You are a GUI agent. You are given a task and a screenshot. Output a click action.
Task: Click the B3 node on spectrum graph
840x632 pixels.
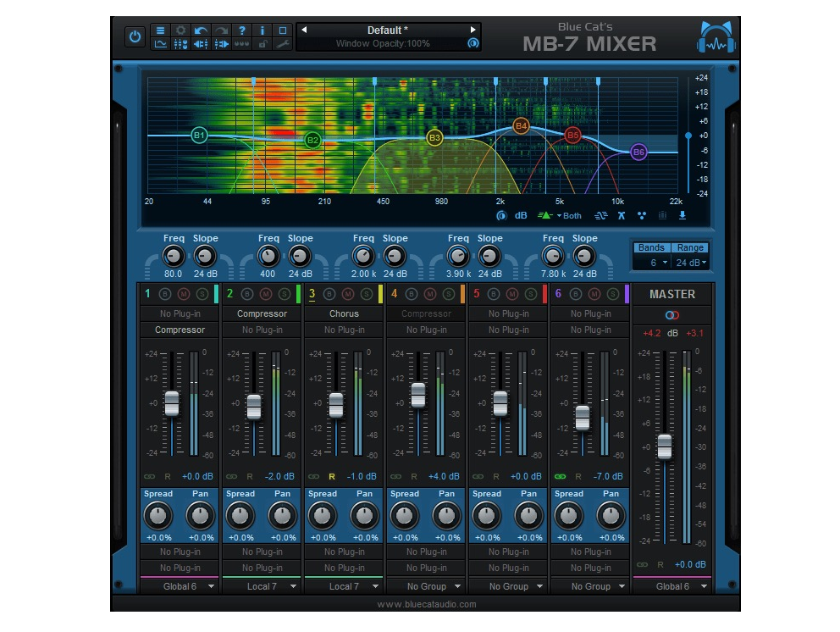434,138
